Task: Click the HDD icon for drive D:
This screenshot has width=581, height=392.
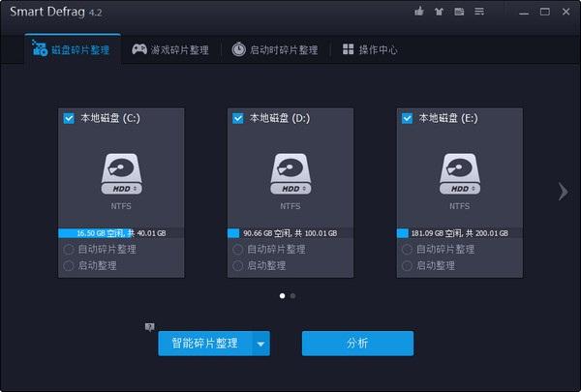Action: pos(290,174)
